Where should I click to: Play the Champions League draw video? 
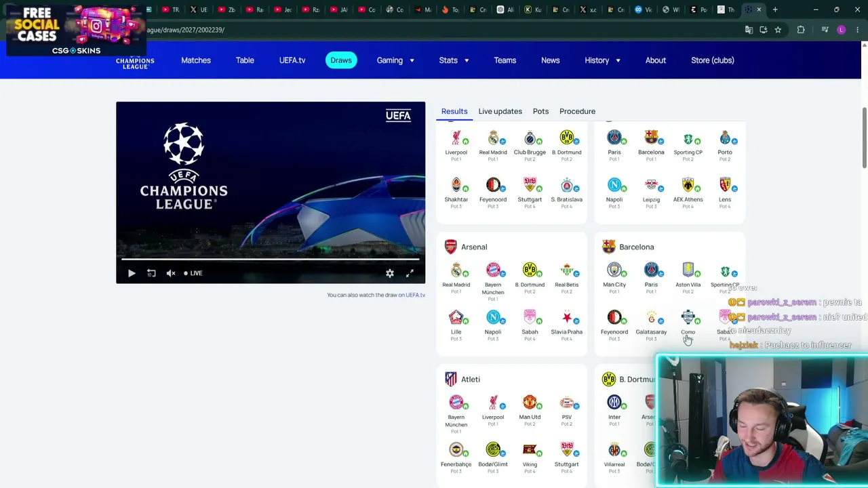click(x=132, y=273)
